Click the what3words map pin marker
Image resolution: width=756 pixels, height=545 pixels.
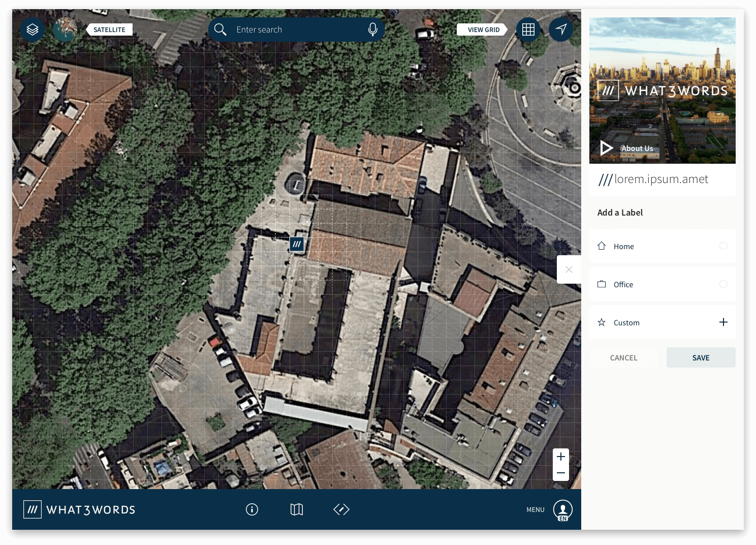click(297, 244)
